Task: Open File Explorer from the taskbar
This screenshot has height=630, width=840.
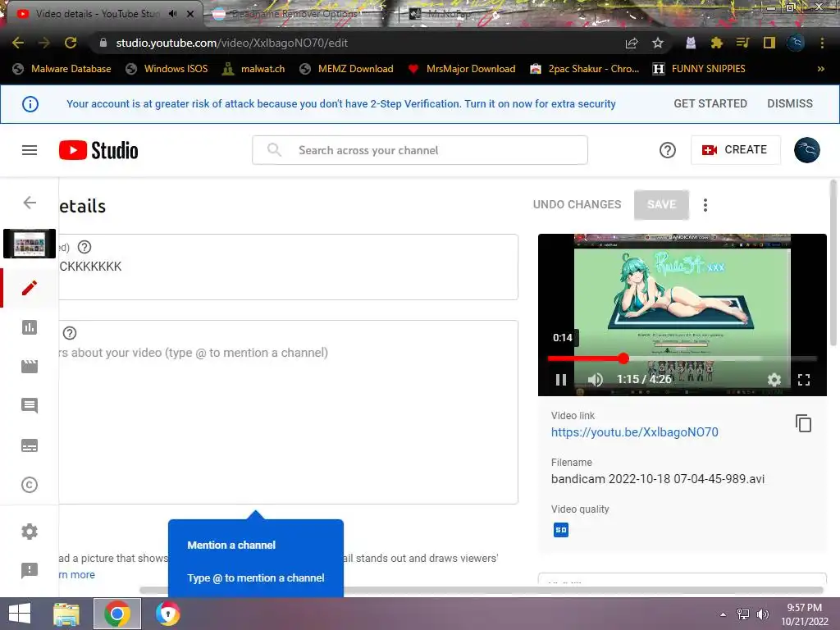Action: click(66, 614)
